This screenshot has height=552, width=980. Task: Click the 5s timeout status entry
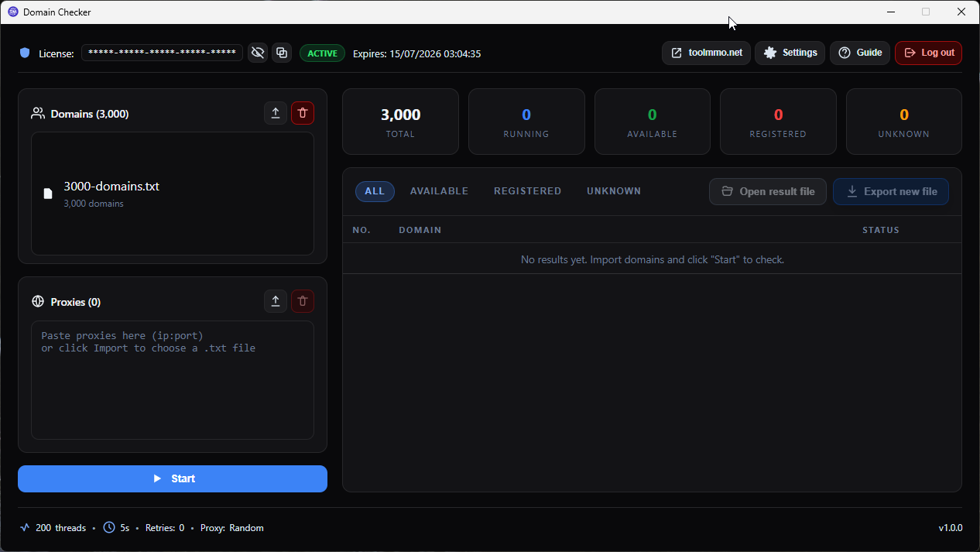pyautogui.click(x=116, y=528)
